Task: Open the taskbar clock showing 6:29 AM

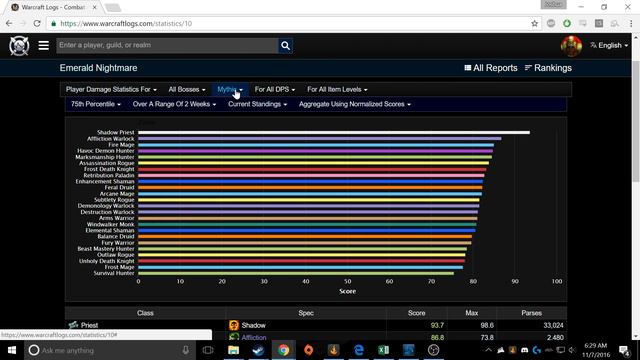Action: pos(596,350)
